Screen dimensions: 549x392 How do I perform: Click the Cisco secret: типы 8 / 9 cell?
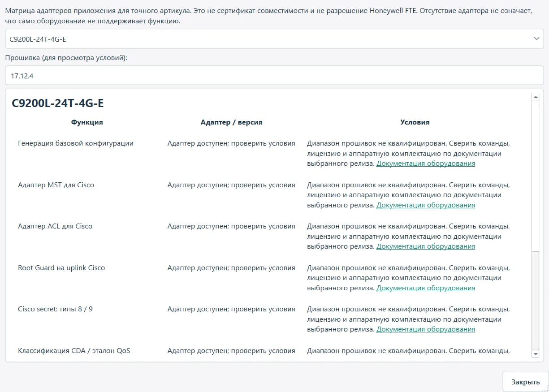click(56, 309)
